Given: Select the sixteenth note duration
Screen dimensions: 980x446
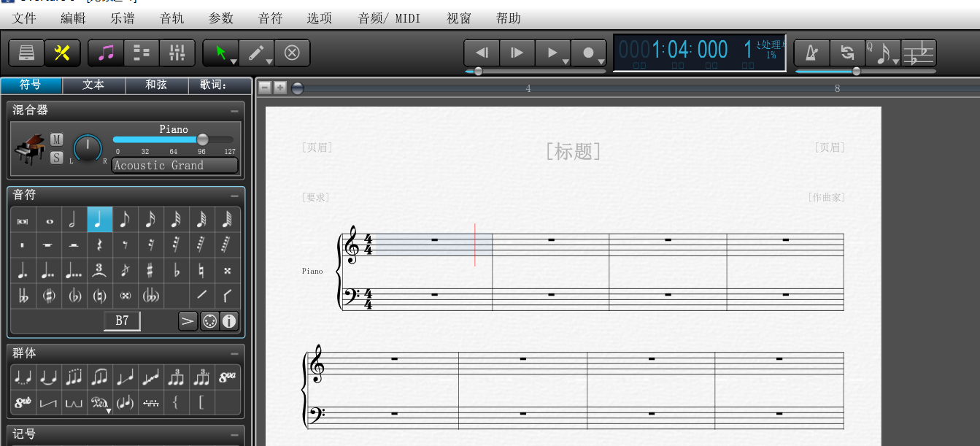Looking at the screenshot, I should [151, 220].
